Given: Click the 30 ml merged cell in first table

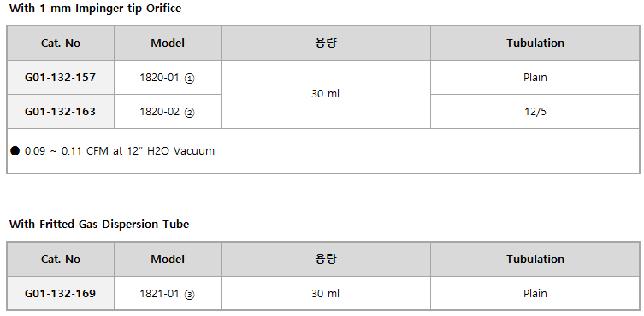Looking at the screenshot, I should 326,95.
